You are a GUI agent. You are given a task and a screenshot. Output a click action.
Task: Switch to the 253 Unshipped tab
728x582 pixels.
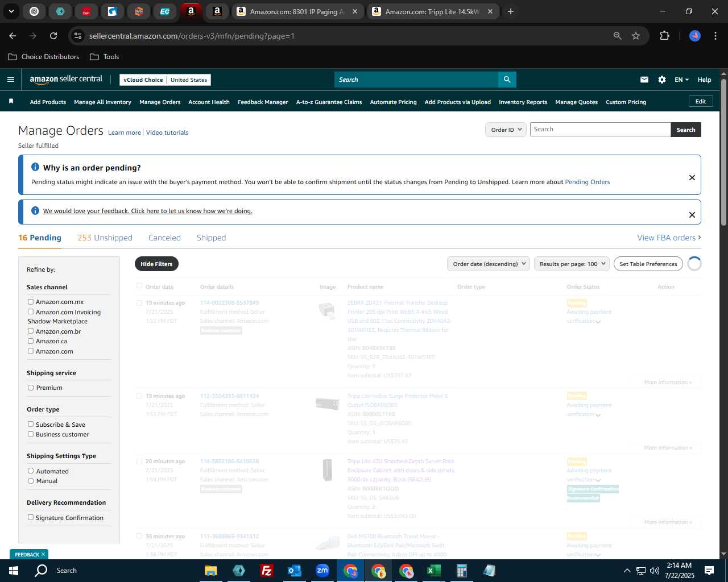tap(105, 238)
